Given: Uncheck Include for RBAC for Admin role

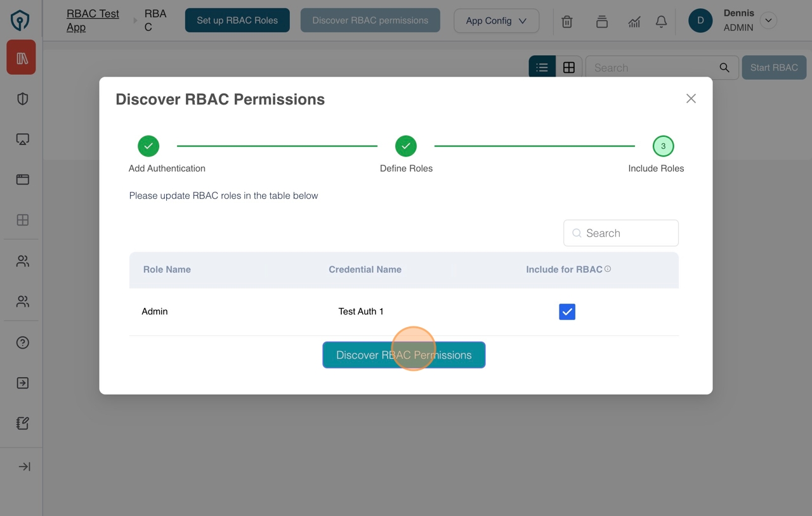Looking at the screenshot, I should [x=566, y=311].
